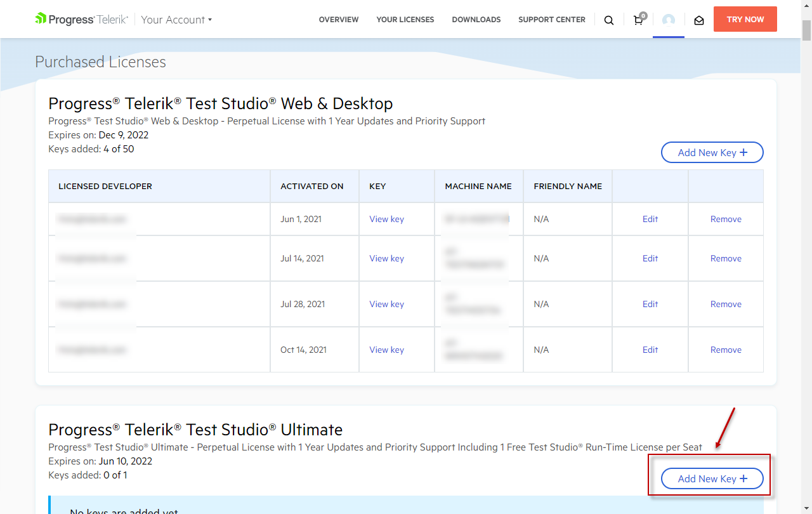Select the Test Studio Ultimate title
This screenshot has width=812, height=514.
[x=195, y=430]
